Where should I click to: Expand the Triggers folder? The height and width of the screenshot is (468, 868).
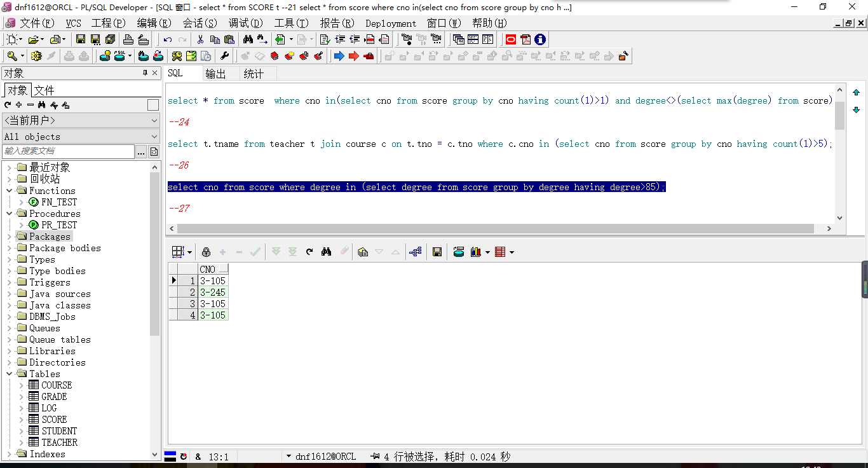[x=10, y=282]
